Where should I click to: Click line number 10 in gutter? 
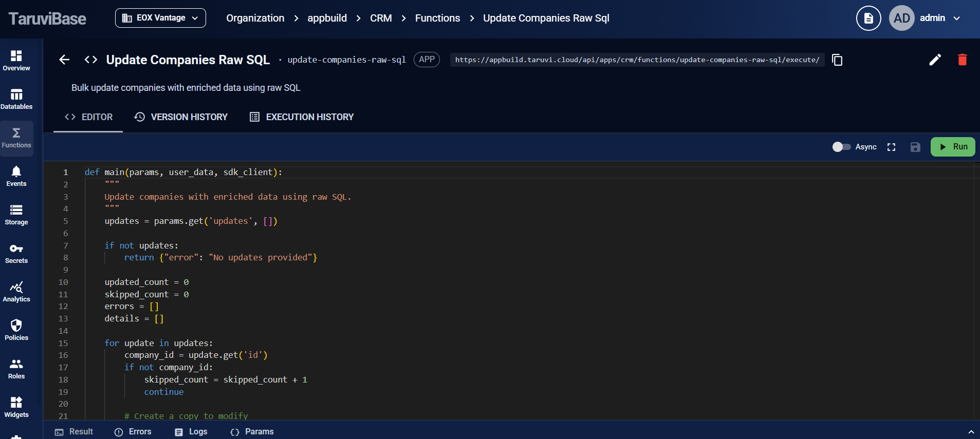(x=63, y=282)
